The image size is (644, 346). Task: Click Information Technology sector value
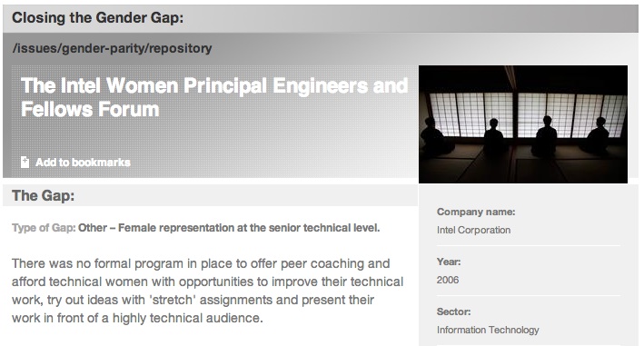pos(488,330)
